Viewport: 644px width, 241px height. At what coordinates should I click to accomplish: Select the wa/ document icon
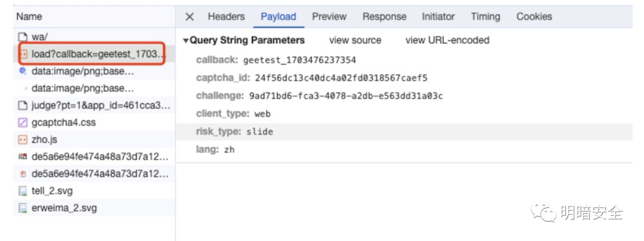23,37
